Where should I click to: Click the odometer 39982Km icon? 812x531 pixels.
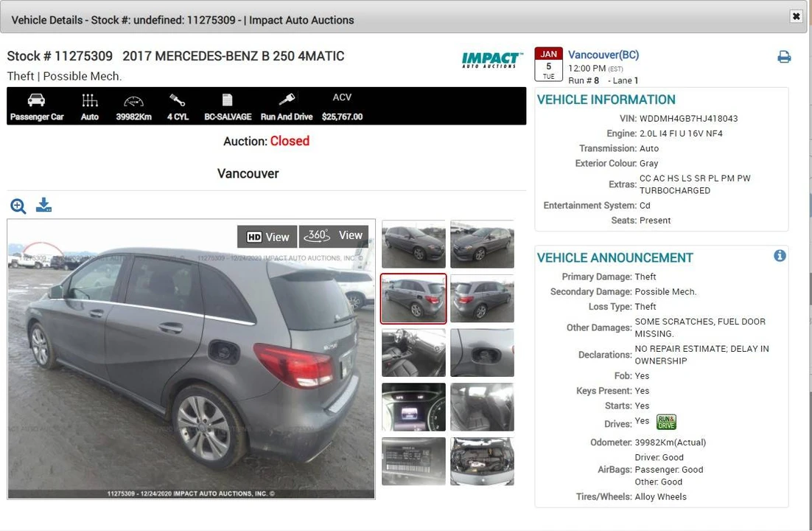[133, 100]
